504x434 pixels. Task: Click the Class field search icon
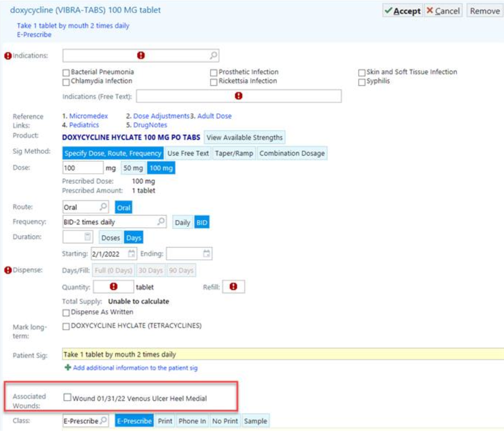tap(103, 420)
